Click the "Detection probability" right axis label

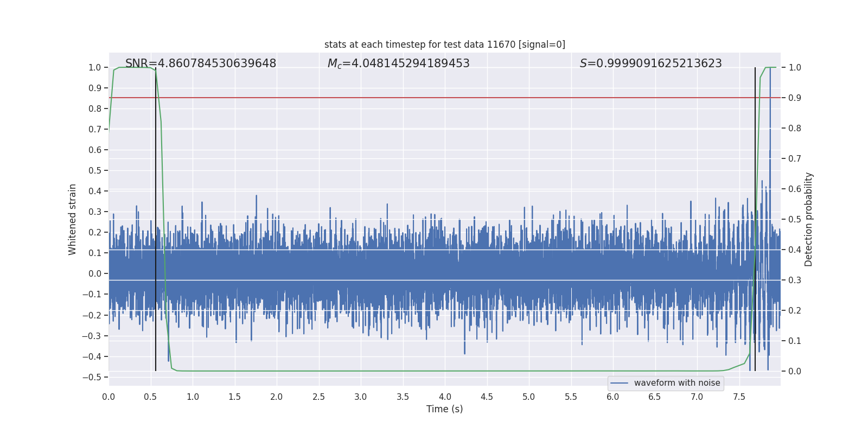[809, 219]
